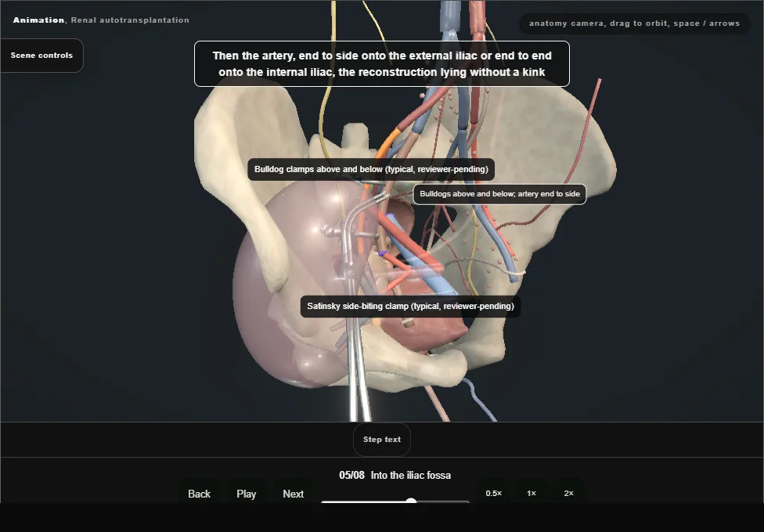Image resolution: width=764 pixels, height=532 pixels.
Task: Select the Bulldogs above and below; artery end to side label
Action: 500,194
